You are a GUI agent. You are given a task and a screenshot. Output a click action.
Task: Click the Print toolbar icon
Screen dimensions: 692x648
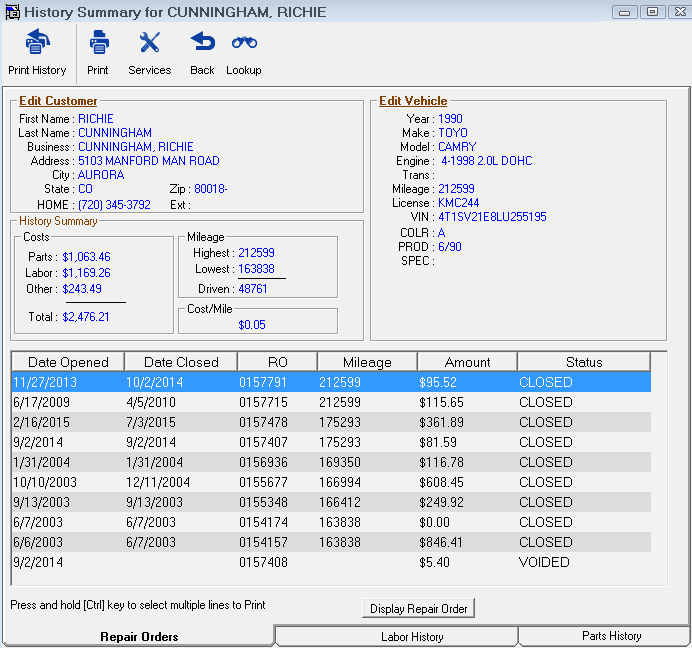coord(99,42)
